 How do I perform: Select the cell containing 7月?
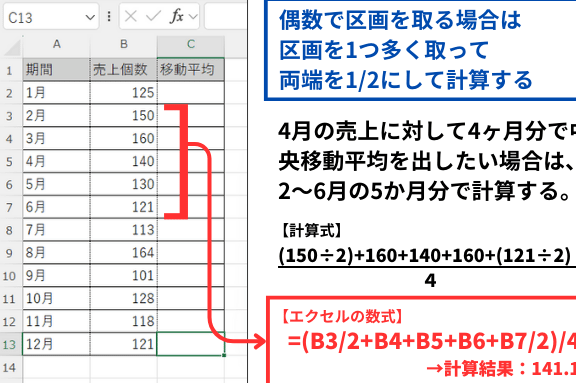click(x=56, y=230)
